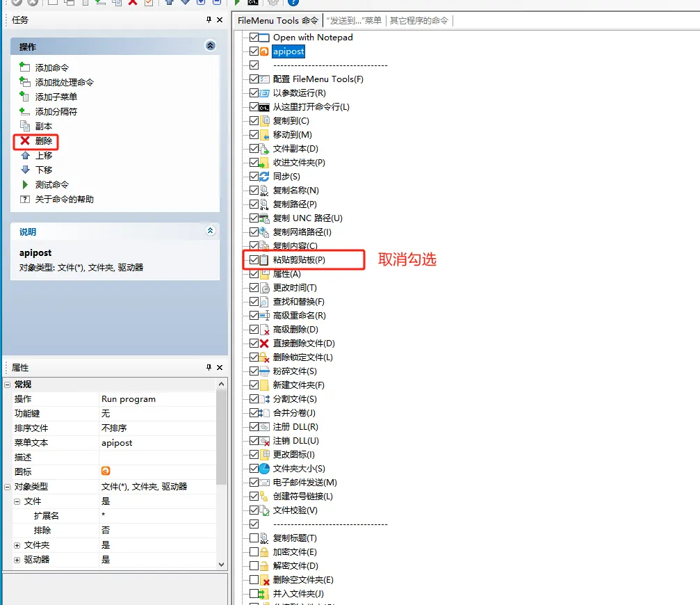Image resolution: width=700 pixels, height=605 pixels.
Task: Uncheck the 粘贴剪贴板(P) checkbox
Action: click(253, 259)
